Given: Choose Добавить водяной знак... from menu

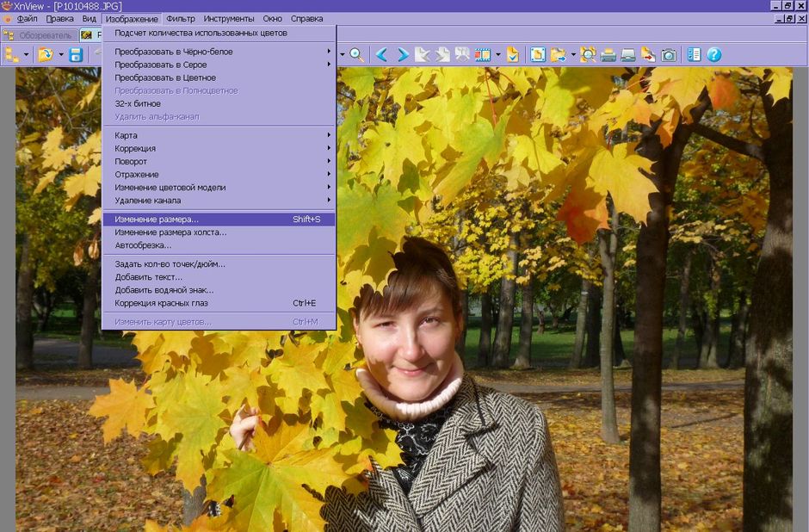Looking at the screenshot, I should [x=164, y=290].
